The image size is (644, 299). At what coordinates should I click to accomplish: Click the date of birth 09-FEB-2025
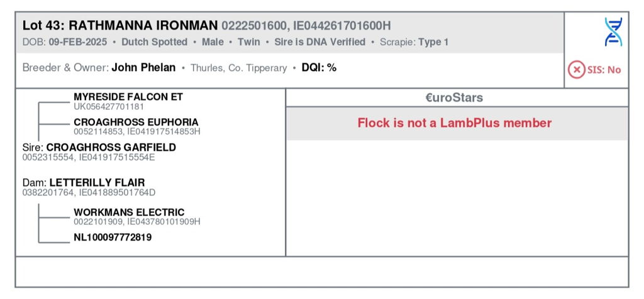click(78, 42)
